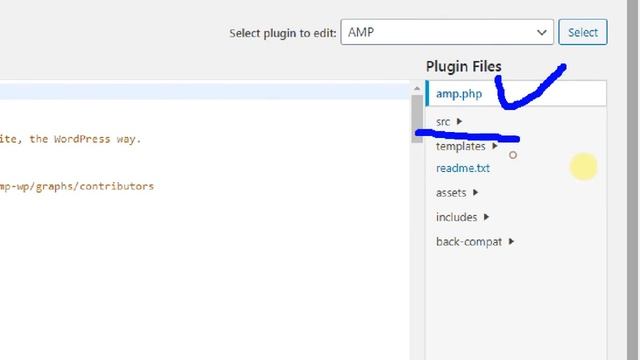Click the code line ending in 'contributors'

pyautogui.click(x=77, y=186)
